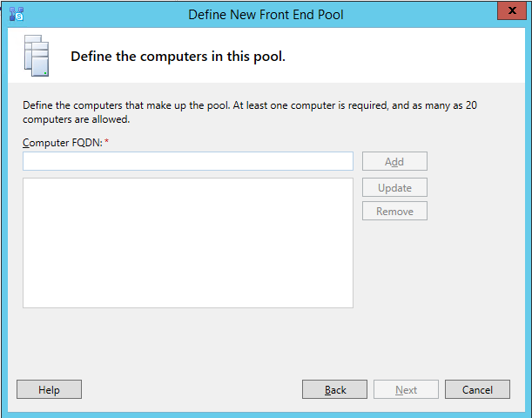The image size is (532, 418).
Task: Click the white header banner right of the heading
Action: coord(409,57)
